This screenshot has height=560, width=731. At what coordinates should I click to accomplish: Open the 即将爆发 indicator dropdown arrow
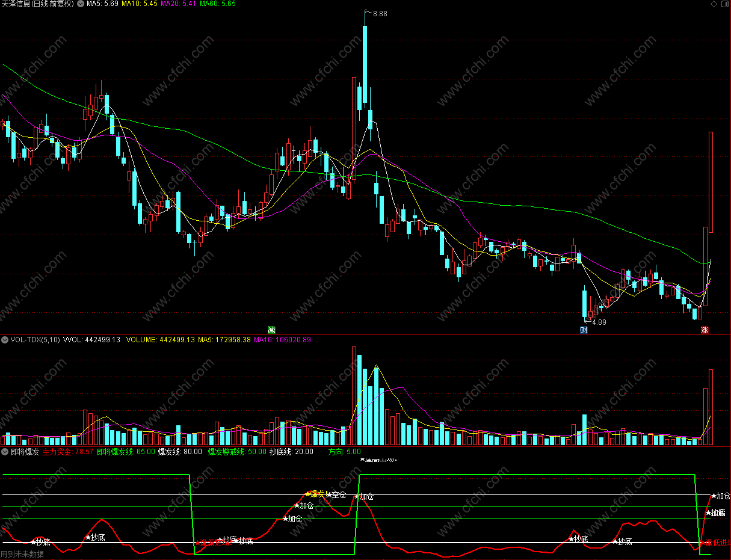(5, 452)
